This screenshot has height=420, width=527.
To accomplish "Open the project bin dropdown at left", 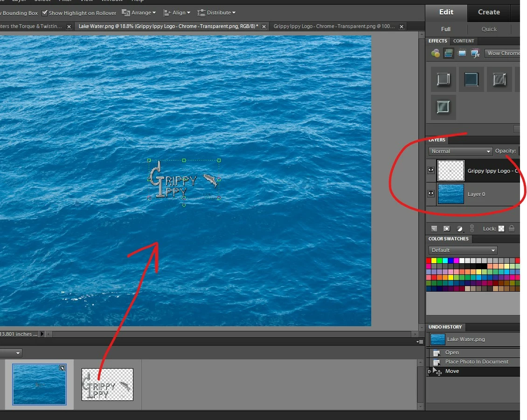I will [x=11, y=353].
